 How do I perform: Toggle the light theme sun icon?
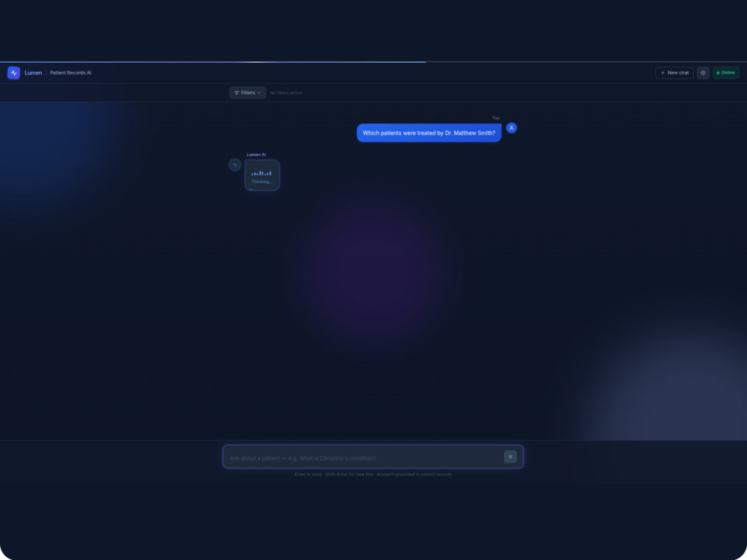(703, 73)
